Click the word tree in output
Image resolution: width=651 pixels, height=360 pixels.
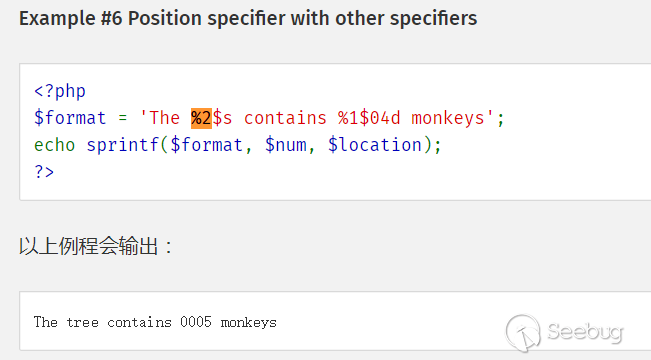[83, 322]
